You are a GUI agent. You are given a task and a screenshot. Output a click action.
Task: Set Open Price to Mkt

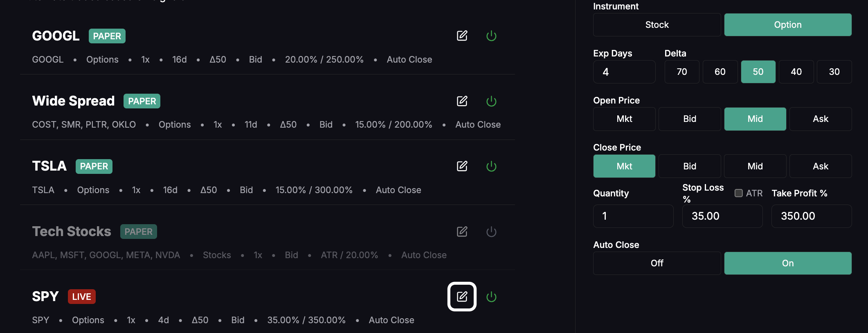[624, 119]
